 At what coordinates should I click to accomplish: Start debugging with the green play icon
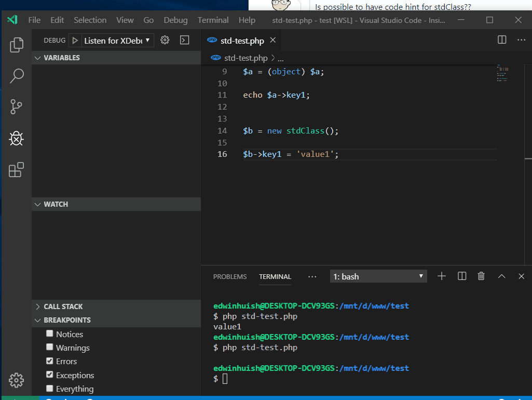click(74, 40)
